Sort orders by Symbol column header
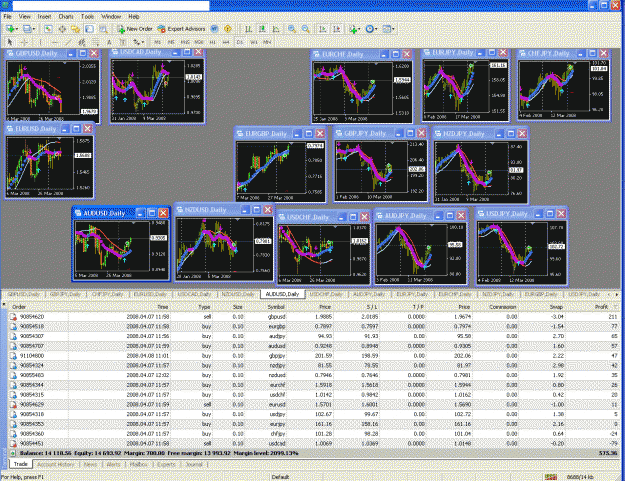 pos(276,307)
